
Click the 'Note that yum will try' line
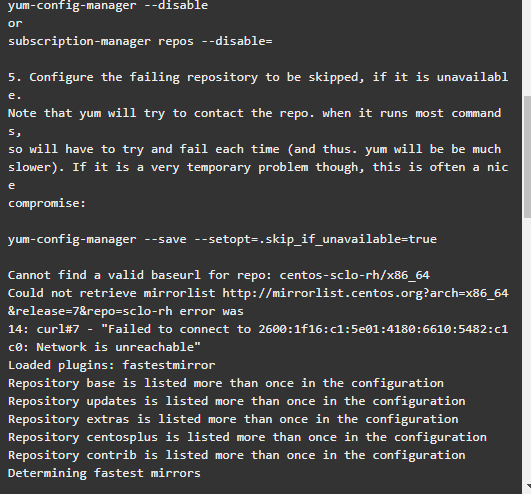click(255, 122)
